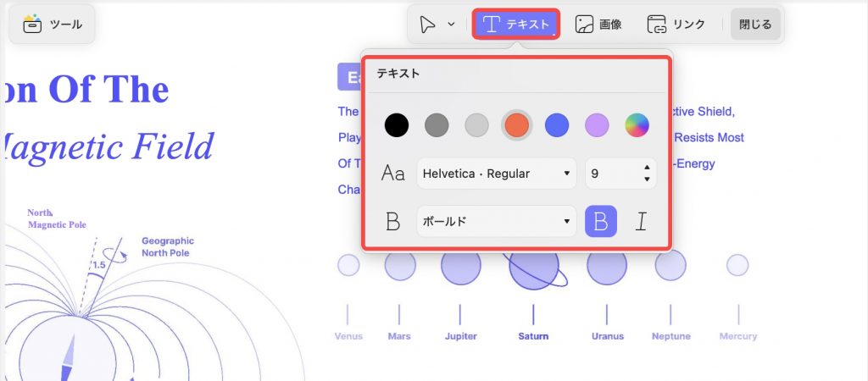Image resolution: width=868 pixels, height=381 pixels.
Task: Click the Uranus planet label
Action: (x=607, y=336)
